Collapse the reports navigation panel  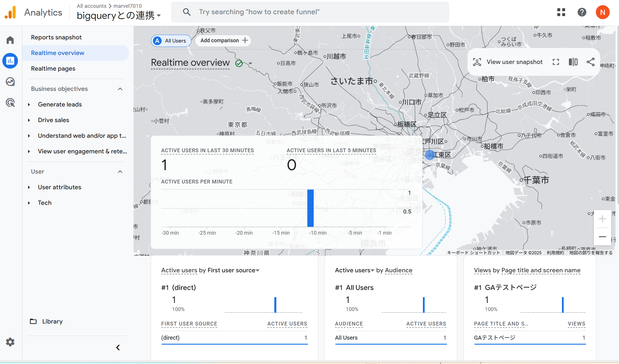coord(118,347)
